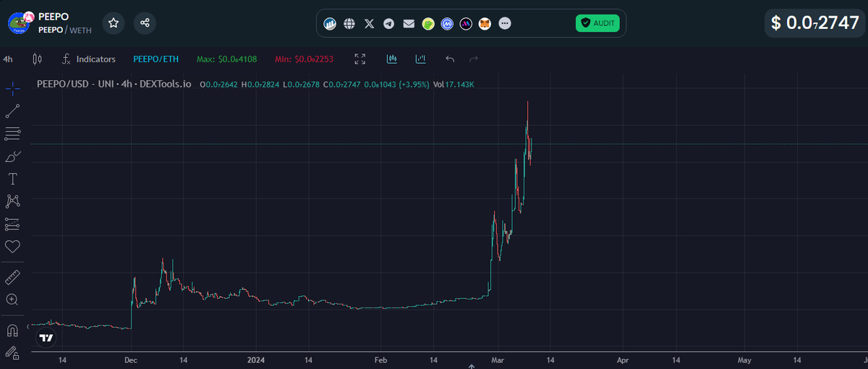
Task: Open the Telegram social link
Action: click(x=389, y=23)
